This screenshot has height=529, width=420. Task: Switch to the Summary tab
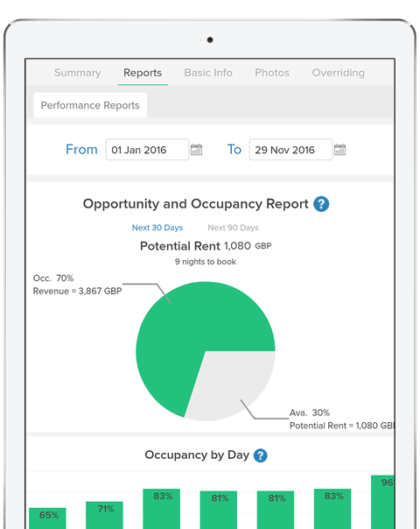78,73
